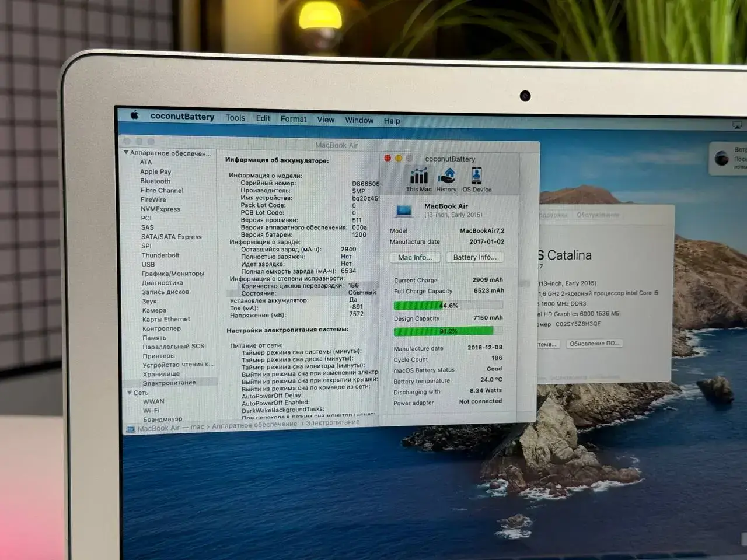Click the Battery Info... button
This screenshot has height=560, width=747.
(474, 257)
